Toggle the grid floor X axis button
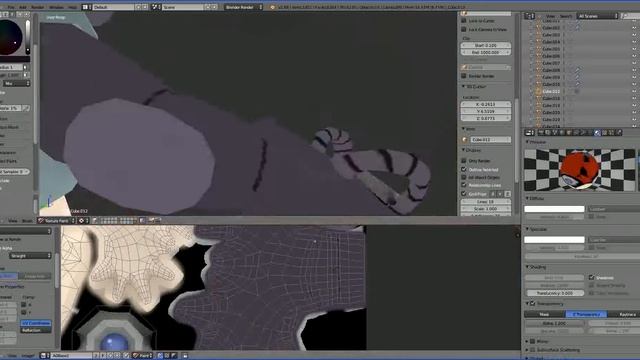The image size is (640, 360). (x=493, y=194)
